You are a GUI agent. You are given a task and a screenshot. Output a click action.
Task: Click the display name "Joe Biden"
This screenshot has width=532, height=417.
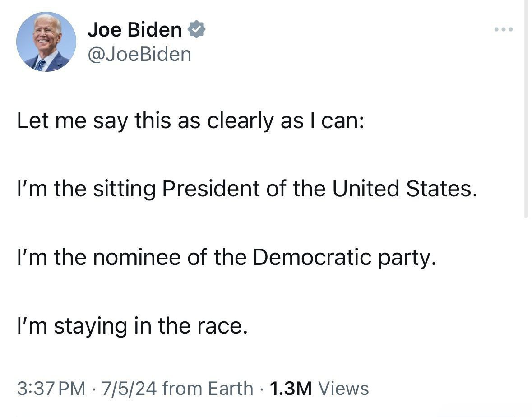coord(134,30)
